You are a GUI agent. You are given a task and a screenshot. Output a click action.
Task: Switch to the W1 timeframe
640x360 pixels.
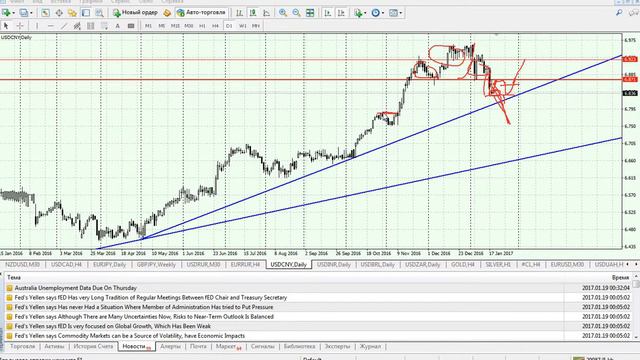click(x=242, y=26)
